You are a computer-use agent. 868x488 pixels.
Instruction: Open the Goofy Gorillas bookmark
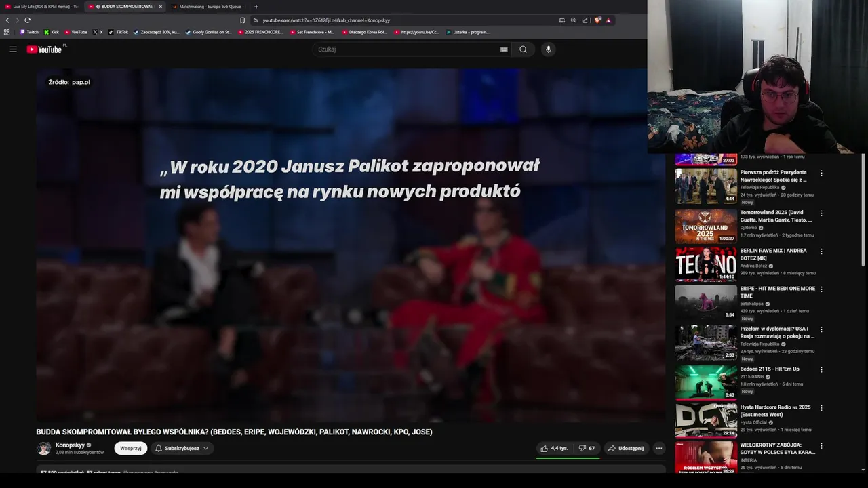coord(209,32)
